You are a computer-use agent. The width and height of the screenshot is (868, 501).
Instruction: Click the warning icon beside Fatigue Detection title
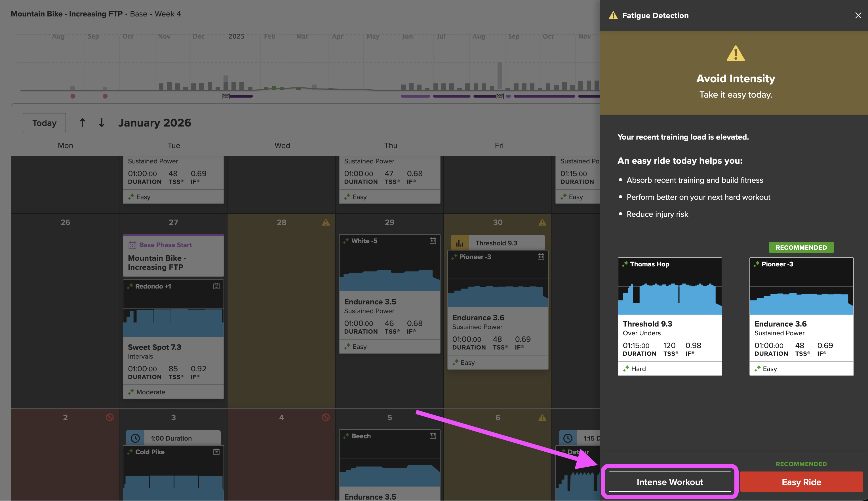pyautogui.click(x=613, y=16)
